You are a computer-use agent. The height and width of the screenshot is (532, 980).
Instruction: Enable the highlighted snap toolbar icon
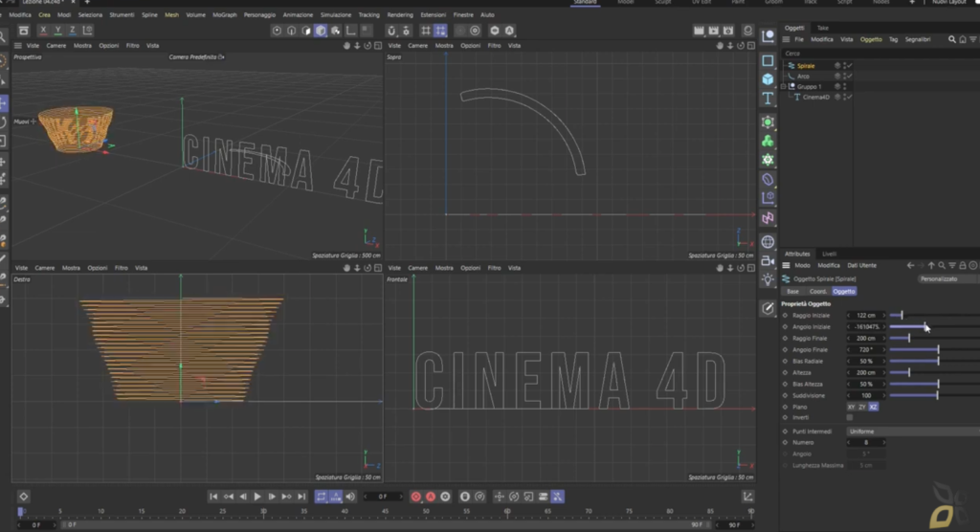(x=440, y=30)
